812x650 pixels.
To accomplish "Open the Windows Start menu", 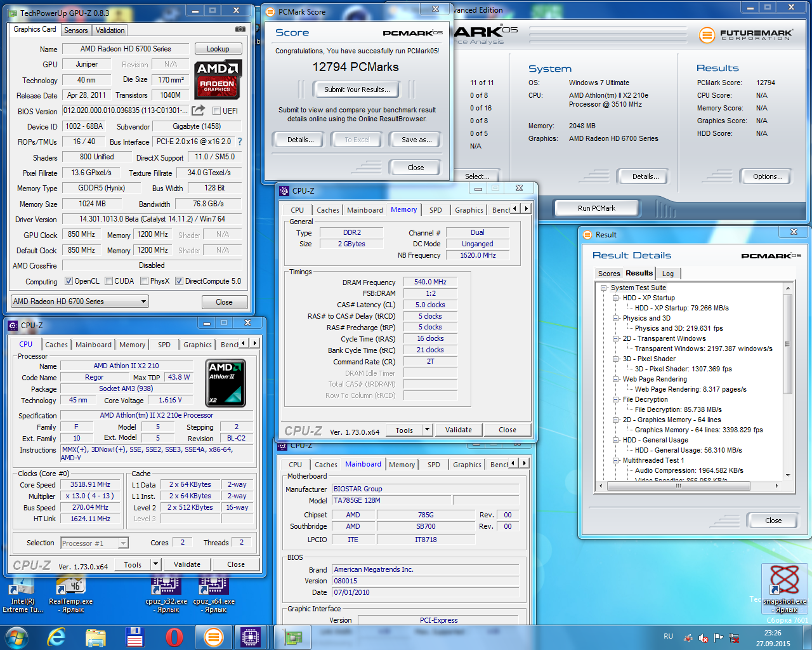I will [x=16, y=637].
